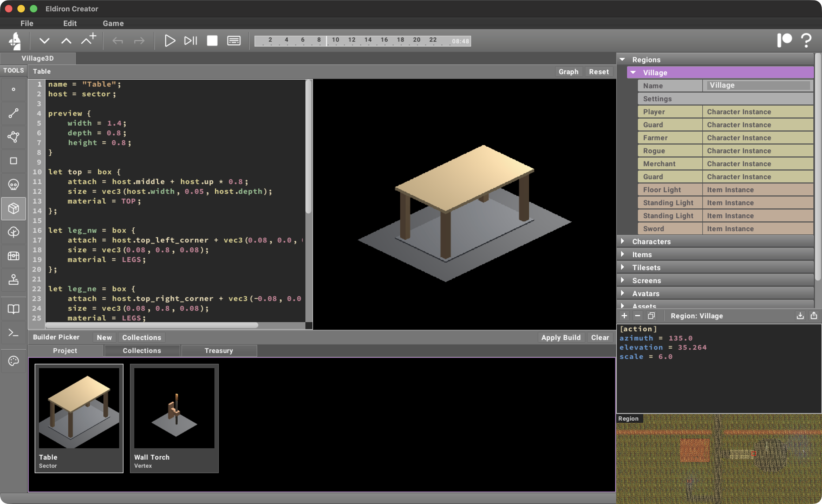
Task: Select the rectangle sector tool
Action: pyautogui.click(x=13, y=161)
